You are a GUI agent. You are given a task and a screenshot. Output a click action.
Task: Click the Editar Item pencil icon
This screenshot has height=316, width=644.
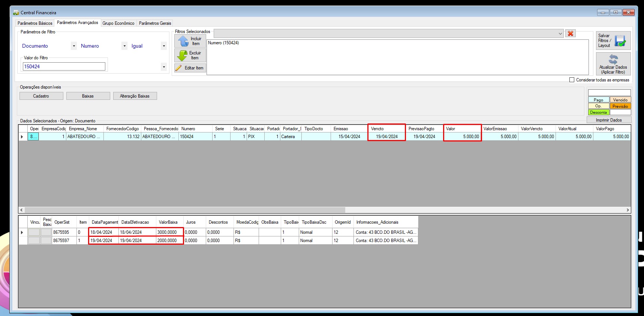(179, 68)
